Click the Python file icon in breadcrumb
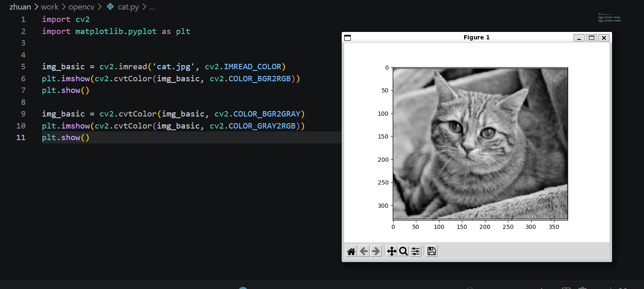 point(110,7)
